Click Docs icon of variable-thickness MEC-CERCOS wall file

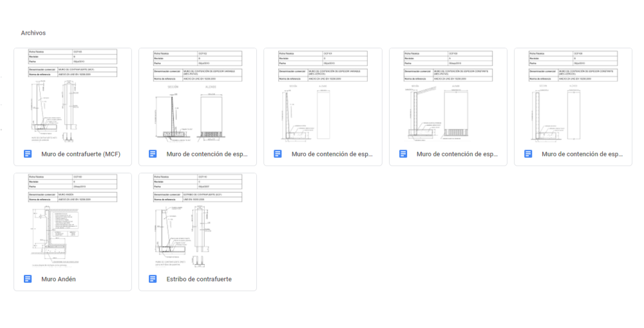coord(278,154)
